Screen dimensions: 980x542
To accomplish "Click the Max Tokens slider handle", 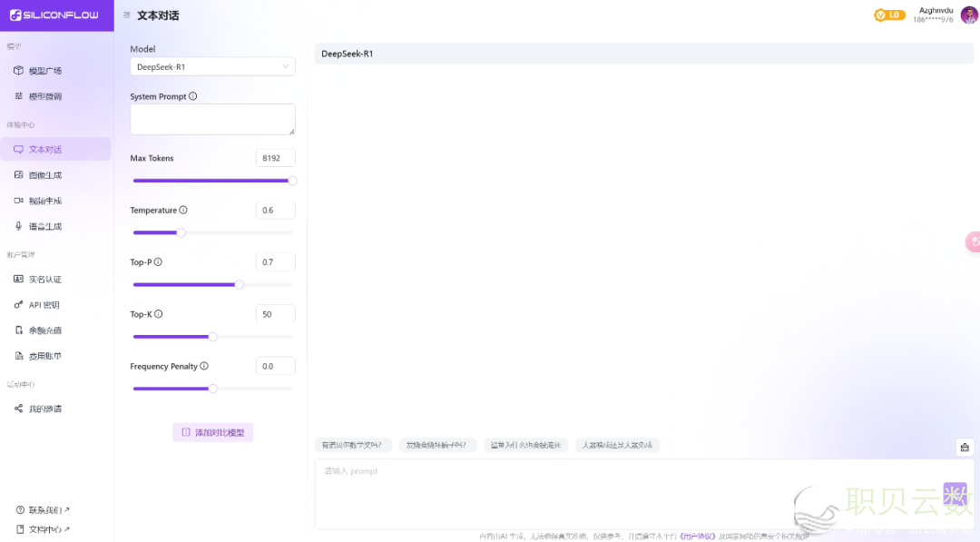I will pos(292,181).
